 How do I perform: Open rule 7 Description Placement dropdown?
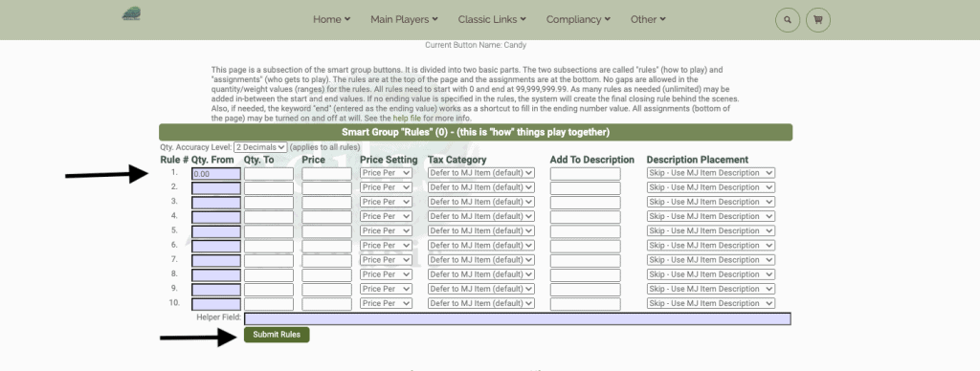click(x=711, y=260)
